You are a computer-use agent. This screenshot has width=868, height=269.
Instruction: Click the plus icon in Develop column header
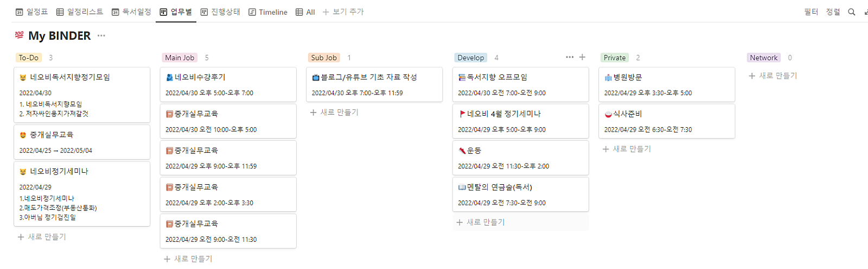click(582, 57)
